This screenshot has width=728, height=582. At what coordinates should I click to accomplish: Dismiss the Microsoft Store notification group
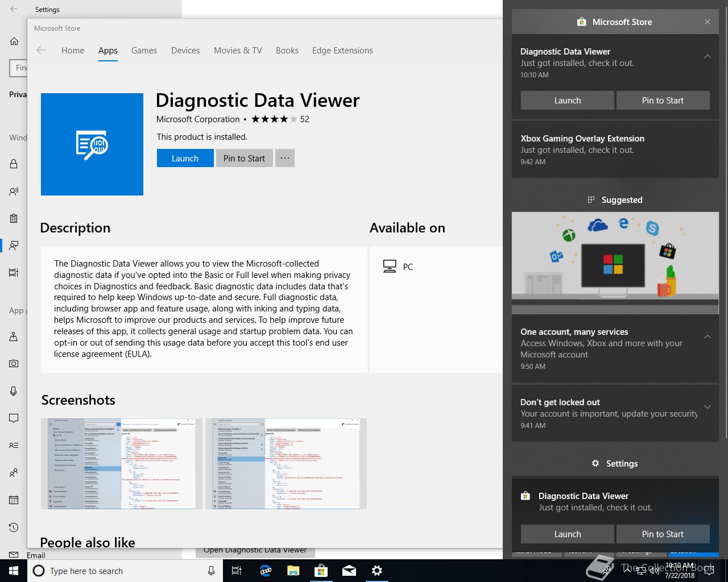point(708,22)
